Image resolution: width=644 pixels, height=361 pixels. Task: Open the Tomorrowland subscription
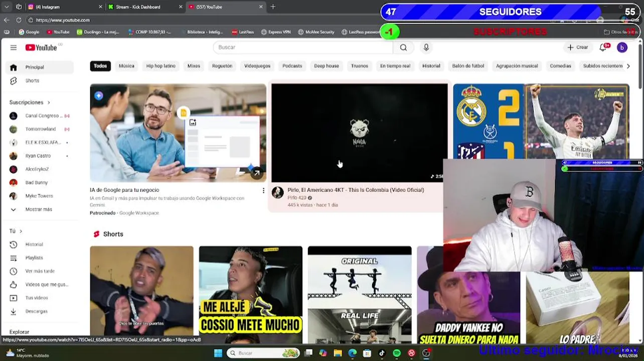pyautogui.click(x=40, y=129)
